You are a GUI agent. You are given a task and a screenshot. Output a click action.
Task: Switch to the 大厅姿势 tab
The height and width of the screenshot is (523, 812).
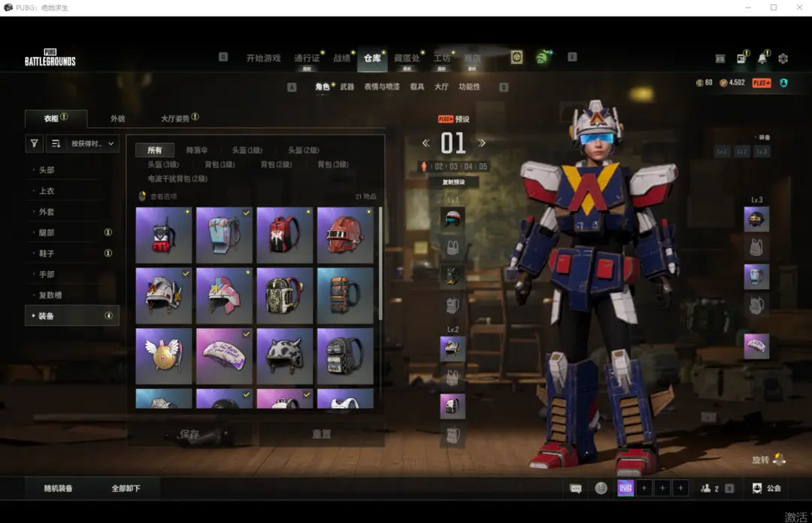coord(179,118)
